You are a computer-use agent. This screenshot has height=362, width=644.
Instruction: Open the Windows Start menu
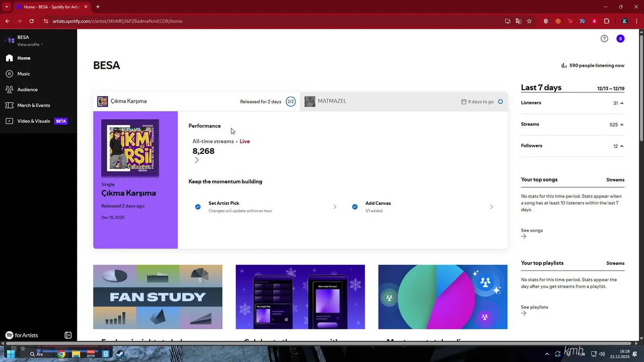point(11,354)
